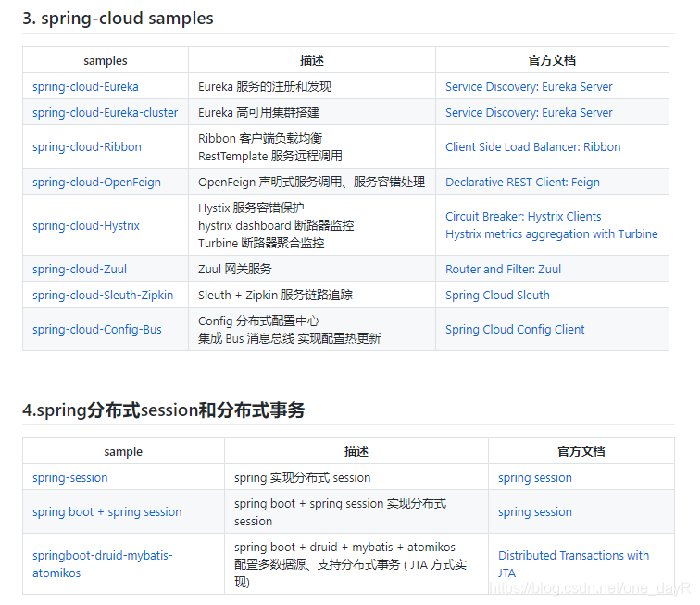This screenshot has width=700, height=605.
Task: Open the spring-session sample link
Action: (x=70, y=478)
